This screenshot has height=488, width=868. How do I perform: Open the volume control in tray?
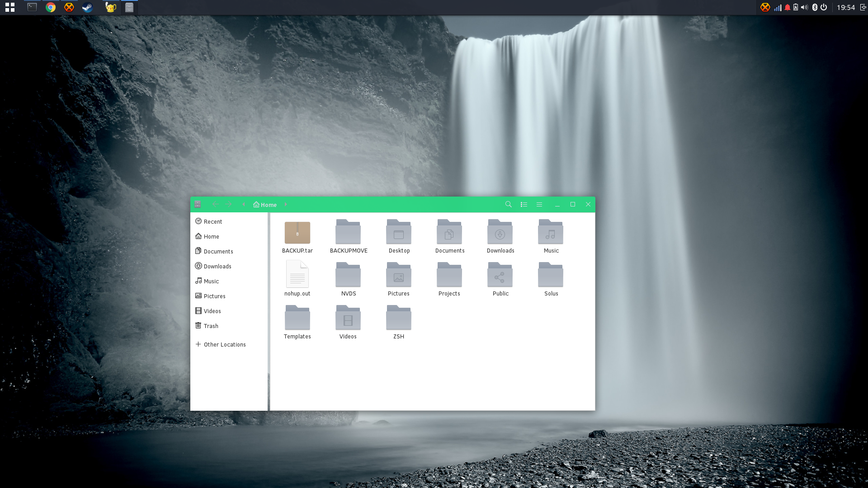[804, 7]
